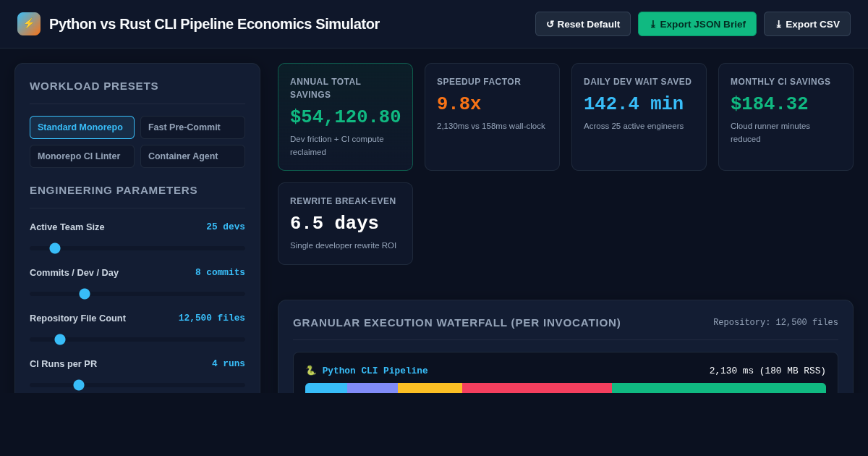Click the 9.8x speedup value
This screenshot has height=456, width=868.
[459, 104]
